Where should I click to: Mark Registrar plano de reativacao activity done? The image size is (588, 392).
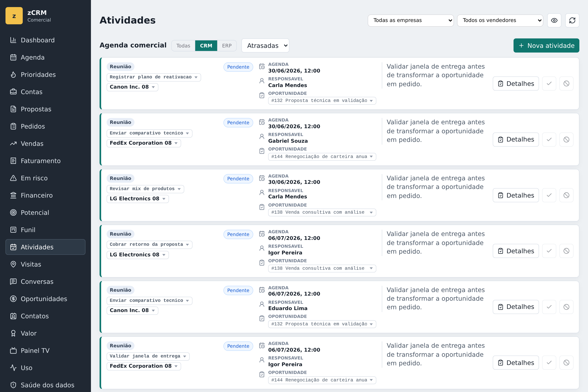(549, 83)
